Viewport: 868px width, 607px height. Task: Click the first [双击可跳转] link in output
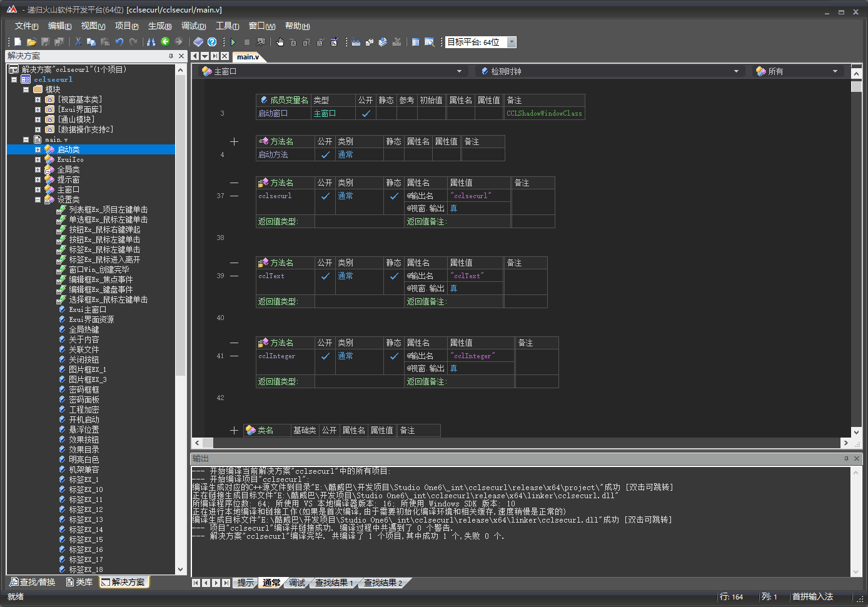pyautogui.click(x=648, y=487)
